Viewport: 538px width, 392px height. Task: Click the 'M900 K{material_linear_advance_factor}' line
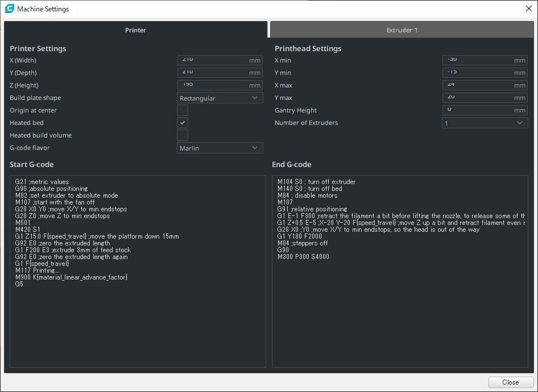71,277
